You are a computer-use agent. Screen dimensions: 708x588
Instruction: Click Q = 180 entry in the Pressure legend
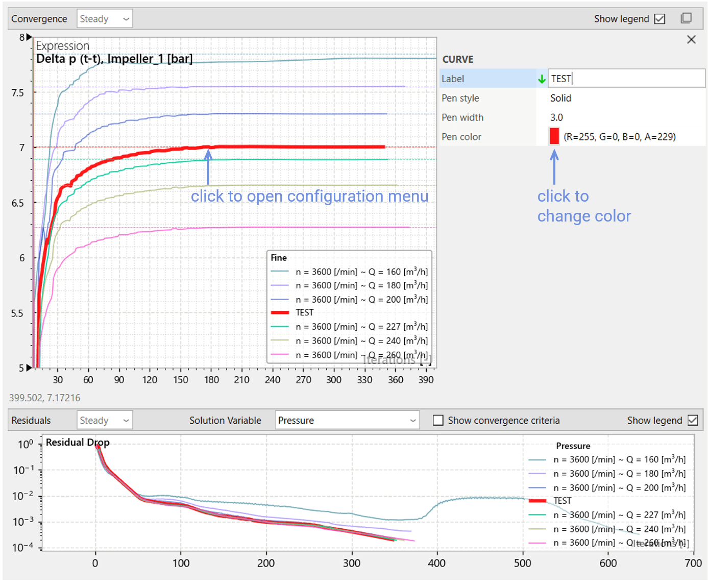607,474
